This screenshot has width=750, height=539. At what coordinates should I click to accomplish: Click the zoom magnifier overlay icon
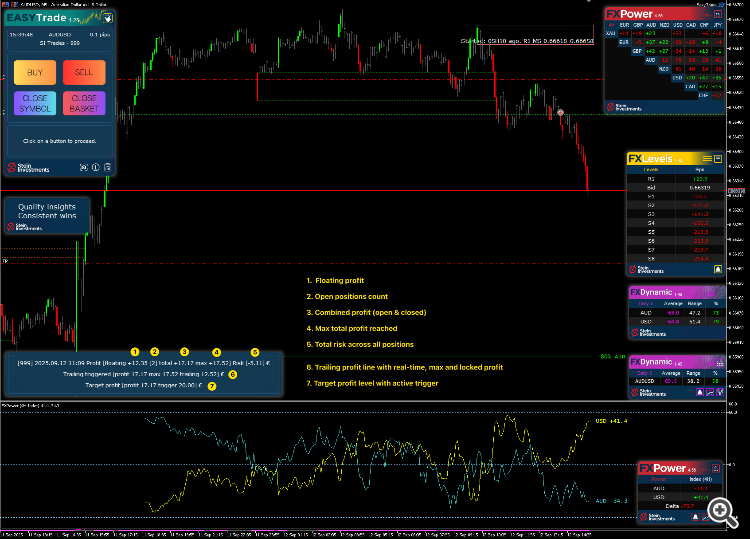(721, 512)
